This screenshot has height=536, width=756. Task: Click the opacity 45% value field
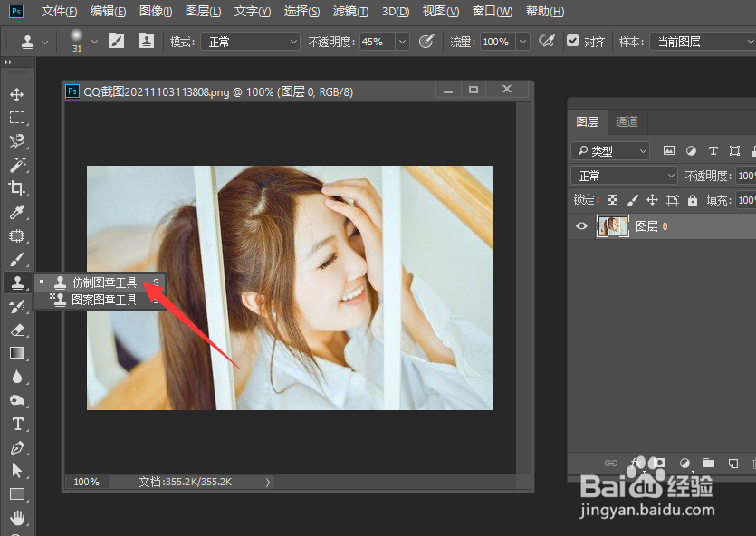click(378, 42)
